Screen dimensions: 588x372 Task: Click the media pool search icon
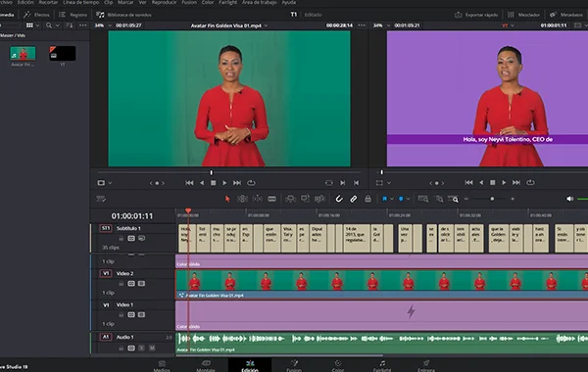(x=49, y=25)
